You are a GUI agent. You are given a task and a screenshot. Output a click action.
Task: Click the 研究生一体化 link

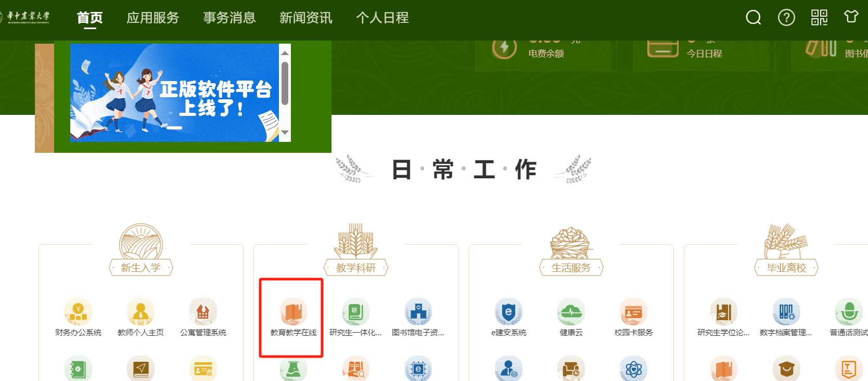355,333
